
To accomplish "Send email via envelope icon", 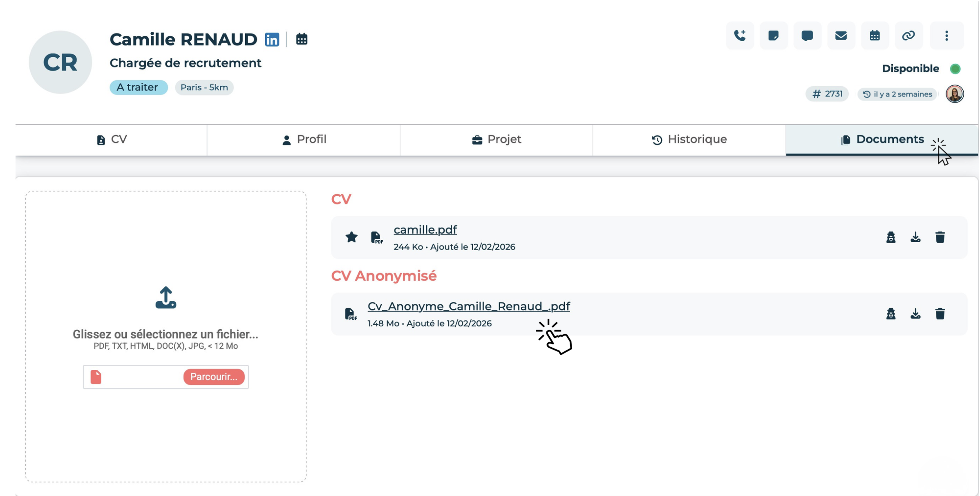I will pyautogui.click(x=841, y=36).
